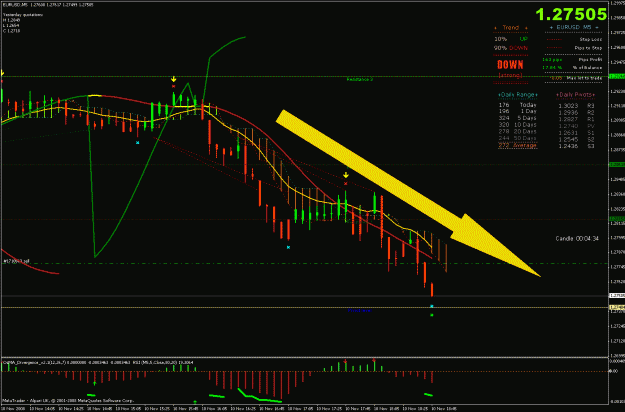This screenshot has height=412, width=625.
Task: Click the 'Max lot to trade' label
Action: tap(584, 78)
